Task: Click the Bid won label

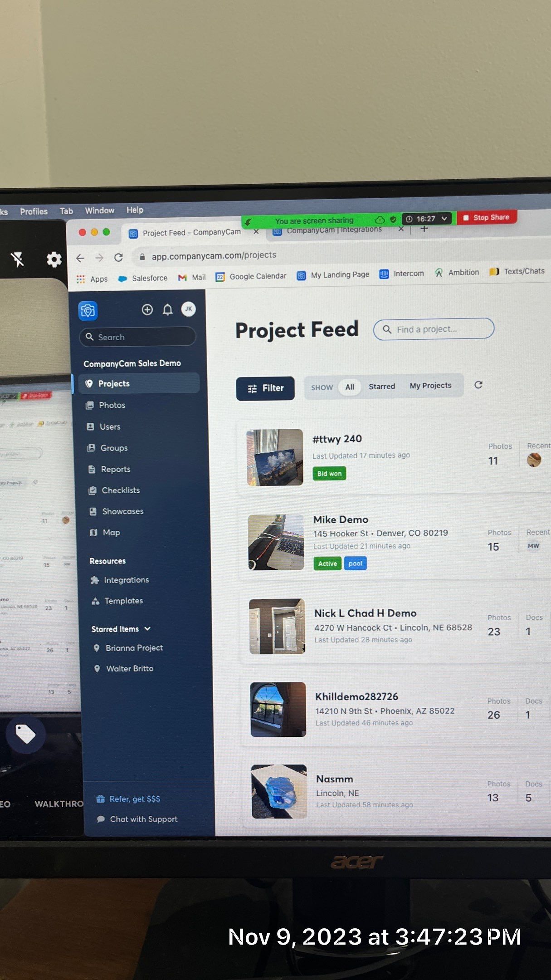Action: tap(329, 474)
